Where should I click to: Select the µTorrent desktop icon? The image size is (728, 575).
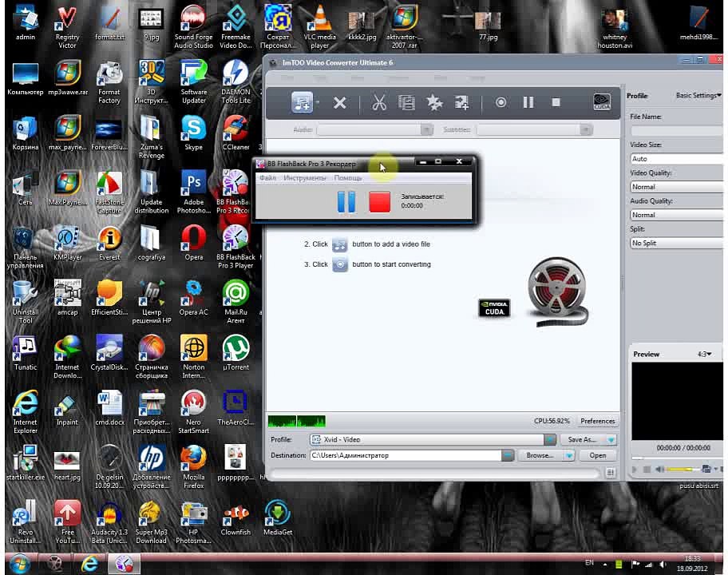pos(235,353)
